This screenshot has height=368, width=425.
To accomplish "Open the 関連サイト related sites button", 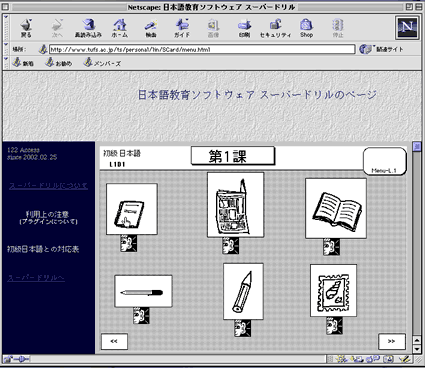I will tap(381, 50).
